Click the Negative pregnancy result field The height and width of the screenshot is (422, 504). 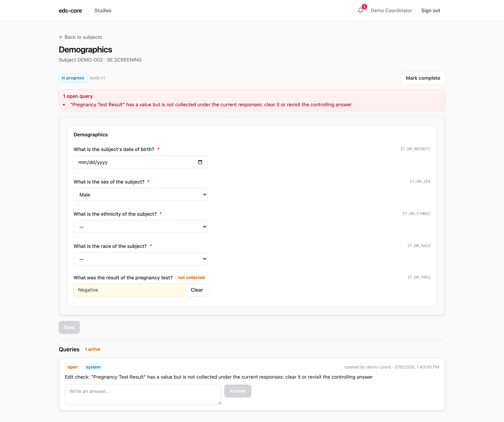[x=128, y=290]
